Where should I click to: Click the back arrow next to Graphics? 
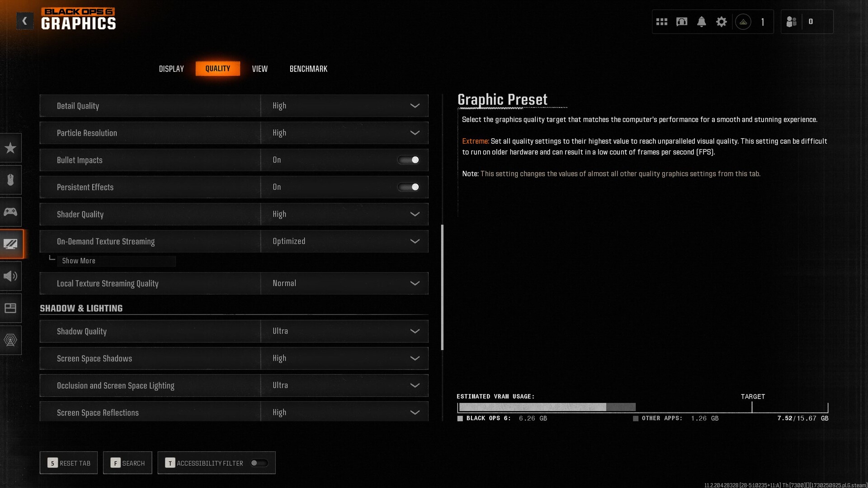click(25, 21)
